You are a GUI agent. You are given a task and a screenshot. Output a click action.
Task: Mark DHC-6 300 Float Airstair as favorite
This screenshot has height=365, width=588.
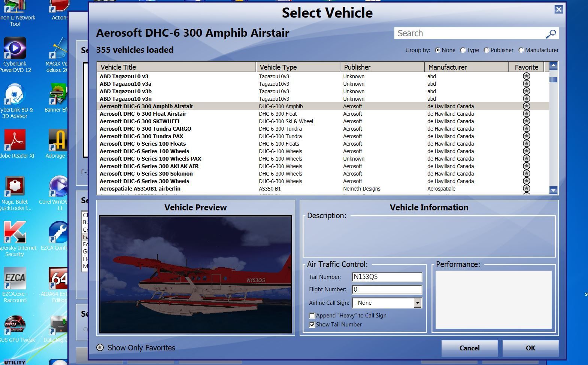point(526,113)
